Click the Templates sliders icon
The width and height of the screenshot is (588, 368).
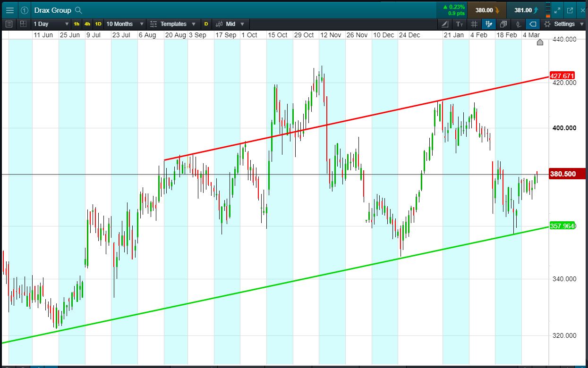click(x=153, y=24)
